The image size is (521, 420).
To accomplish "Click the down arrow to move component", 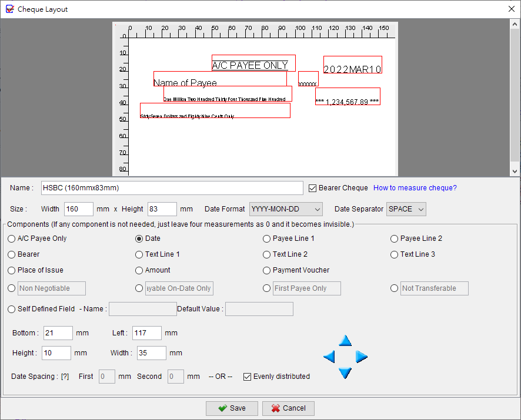I will (345, 372).
